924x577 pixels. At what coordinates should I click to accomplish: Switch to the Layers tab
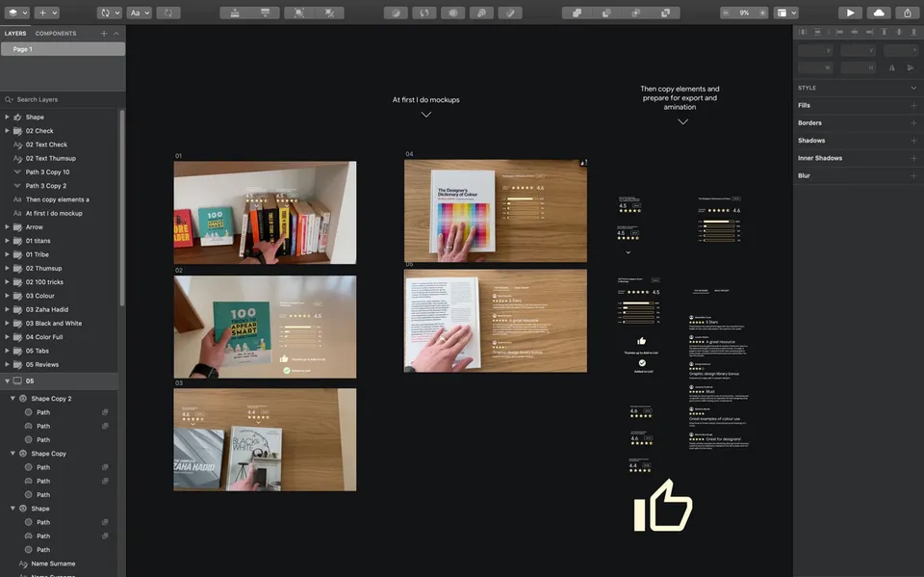click(x=15, y=34)
